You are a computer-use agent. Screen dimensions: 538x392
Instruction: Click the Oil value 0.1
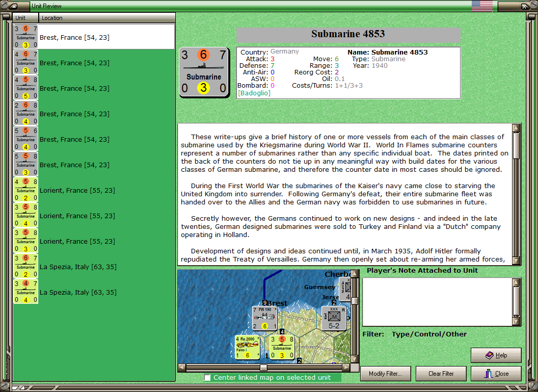[x=340, y=79]
